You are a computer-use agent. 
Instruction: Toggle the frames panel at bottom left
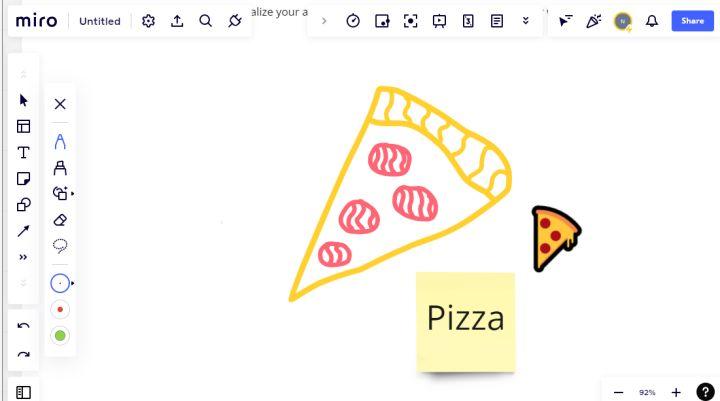point(23,392)
